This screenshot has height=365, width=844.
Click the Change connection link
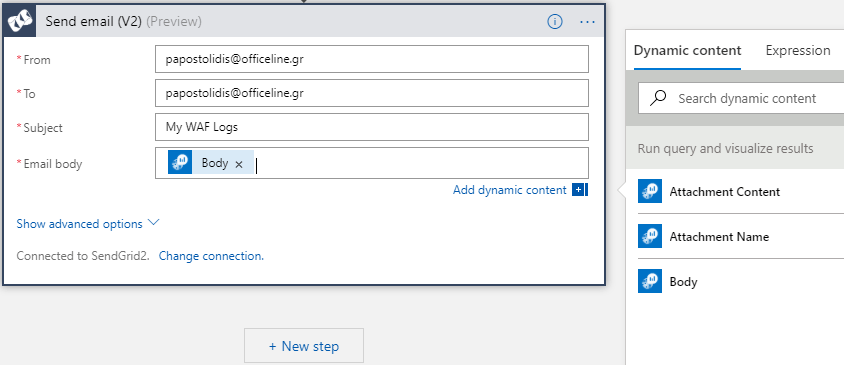pyautogui.click(x=211, y=256)
